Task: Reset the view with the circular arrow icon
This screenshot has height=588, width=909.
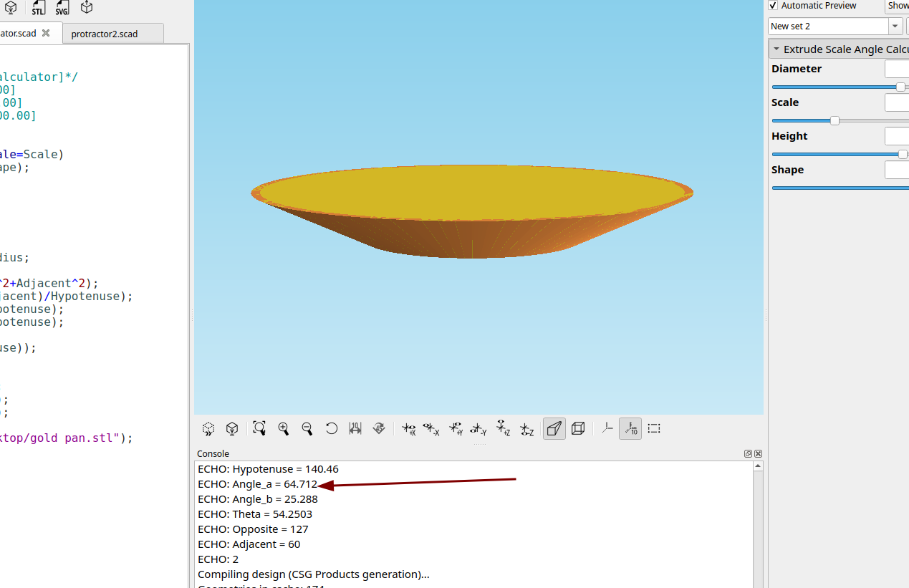Action: coord(332,428)
